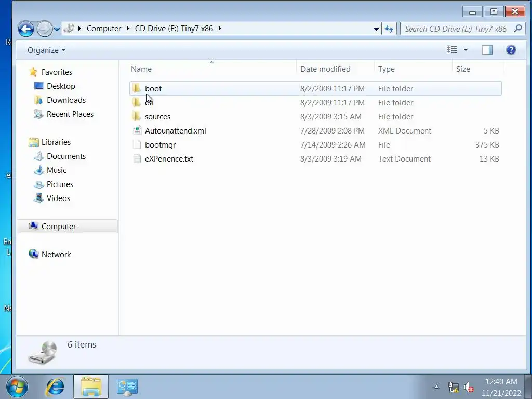Expand the arrow after CD Drive breadcrumb
532x399 pixels.
coord(220,29)
